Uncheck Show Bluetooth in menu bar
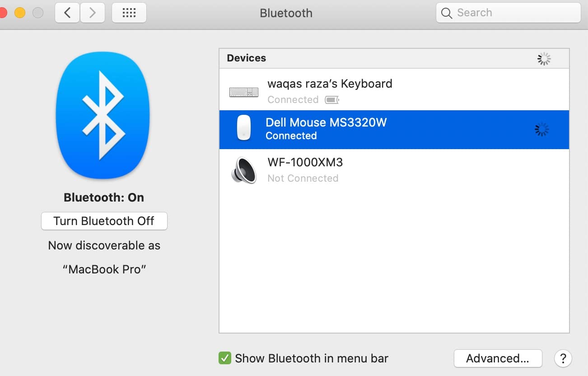The height and width of the screenshot is (376, 588). click(224, 358)
